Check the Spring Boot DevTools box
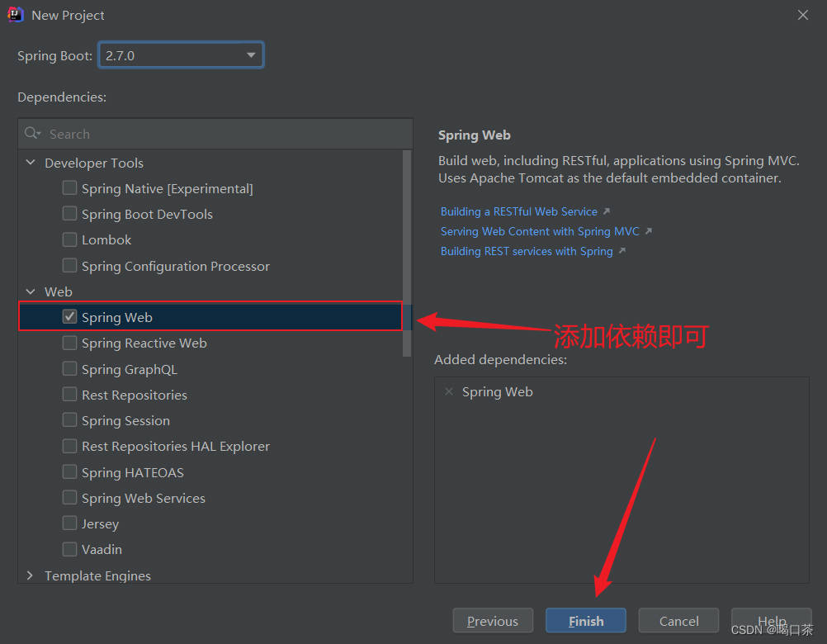Screen dimensions: 827x644 [69, 214]
